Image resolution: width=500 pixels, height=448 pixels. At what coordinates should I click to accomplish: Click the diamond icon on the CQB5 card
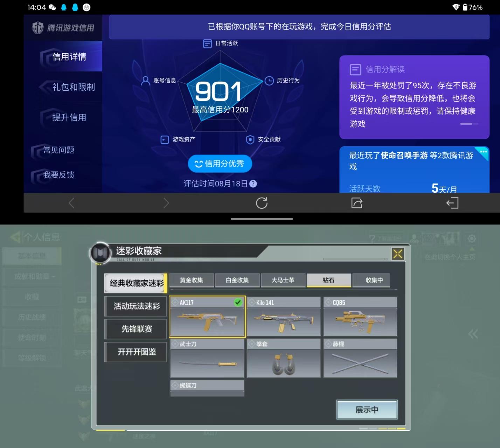click(328, 302)
